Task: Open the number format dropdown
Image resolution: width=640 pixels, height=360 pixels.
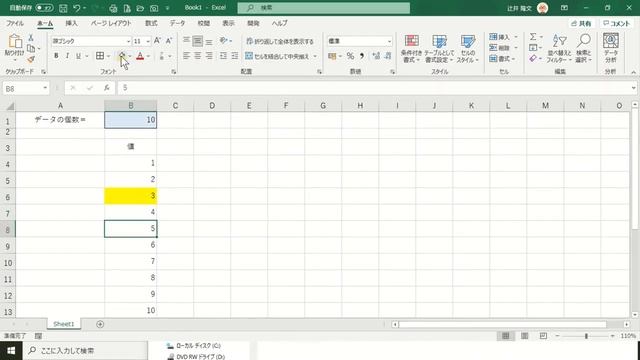Action: coord(389,41)
